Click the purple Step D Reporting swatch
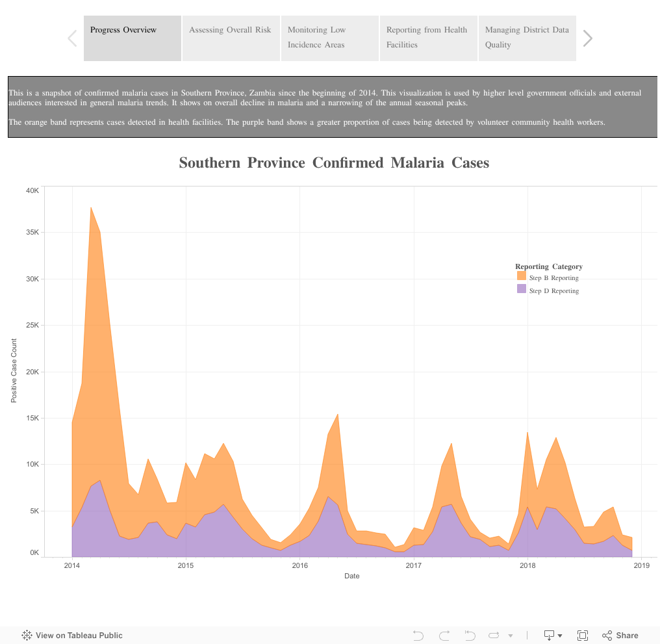This screenshot has height=644, width=660. (522, 289)
